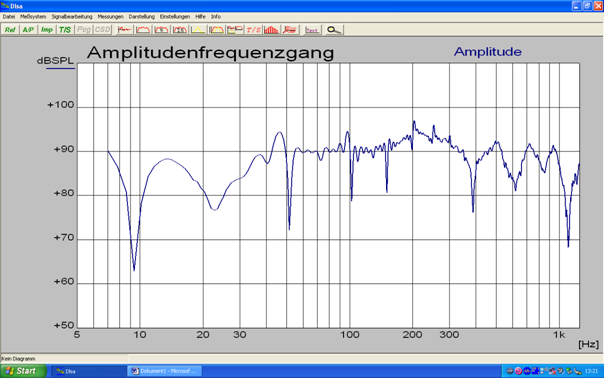Viewport: 605px width, 379px height.
Task: Click the Windows Start button
Action: [x=23, y=371]
